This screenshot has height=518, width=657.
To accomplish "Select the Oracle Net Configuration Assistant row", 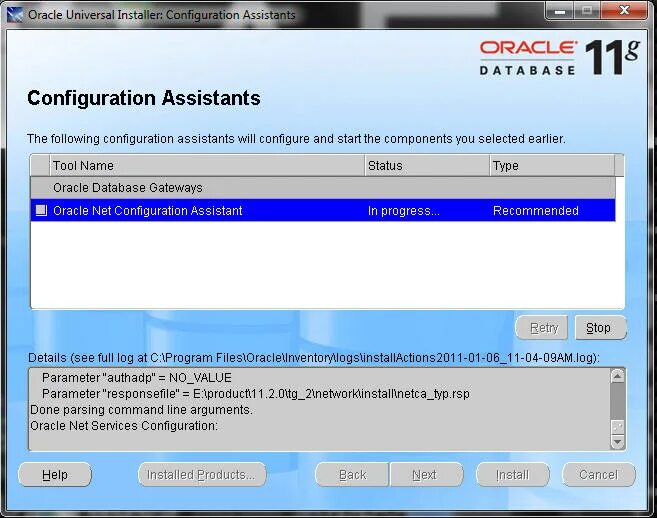I will pyautogui.click(x=323, y=210).
